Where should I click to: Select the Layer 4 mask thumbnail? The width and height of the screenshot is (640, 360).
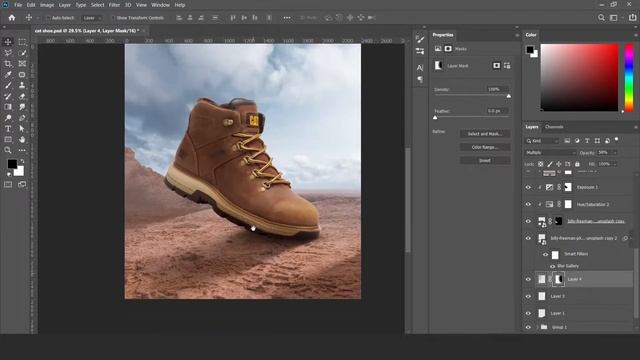tap(559, 279)
